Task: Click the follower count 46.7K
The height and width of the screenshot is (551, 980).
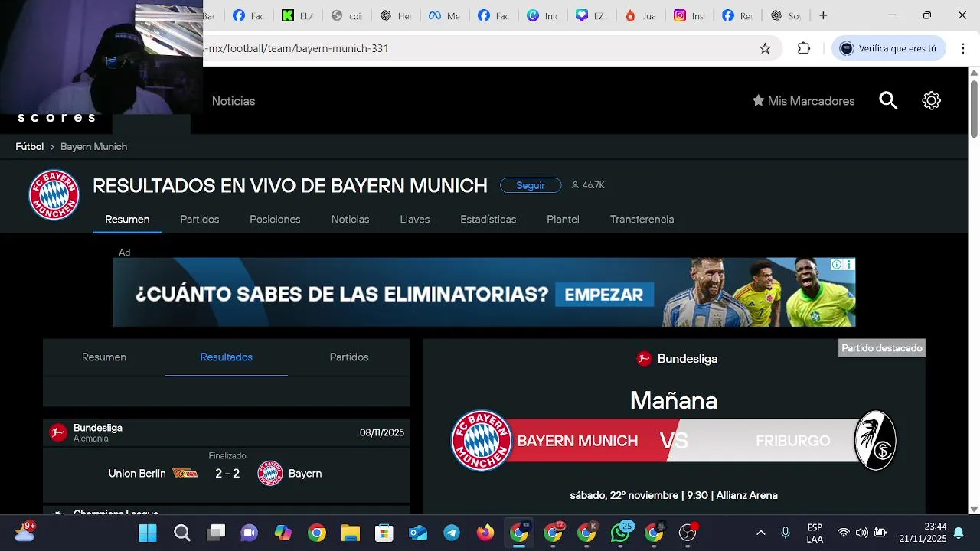Action: pyautogui.click(x=588, y=185)
